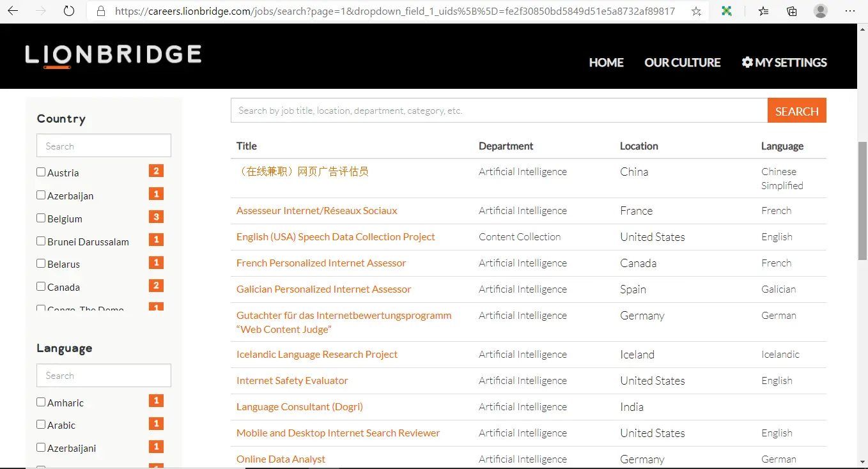Go to OUR CULTURE menu item
Image resolution: width=868 pixels, height=469 pixels.
(682, 63)
